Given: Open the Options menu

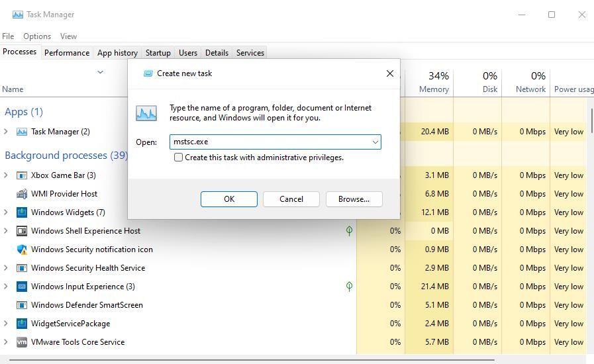Looking at the screenshot, I should tap(37, 36).
